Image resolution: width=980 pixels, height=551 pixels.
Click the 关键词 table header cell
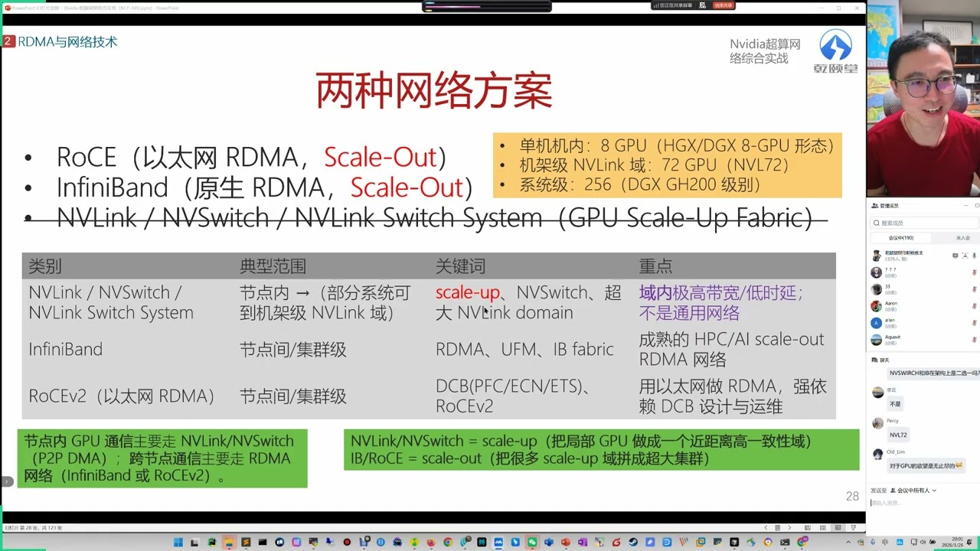tap(461, 266)
